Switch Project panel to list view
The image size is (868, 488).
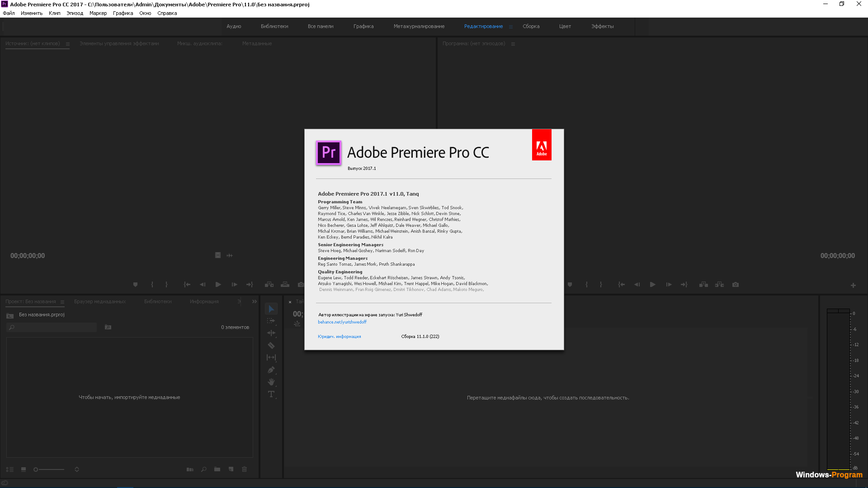[10, 469]
